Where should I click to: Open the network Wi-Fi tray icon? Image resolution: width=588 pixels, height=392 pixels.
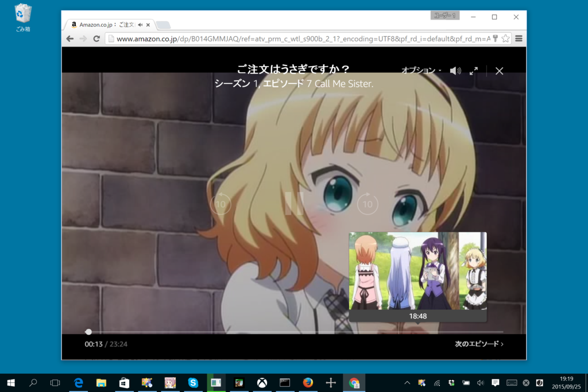click(x=437, y=383)
